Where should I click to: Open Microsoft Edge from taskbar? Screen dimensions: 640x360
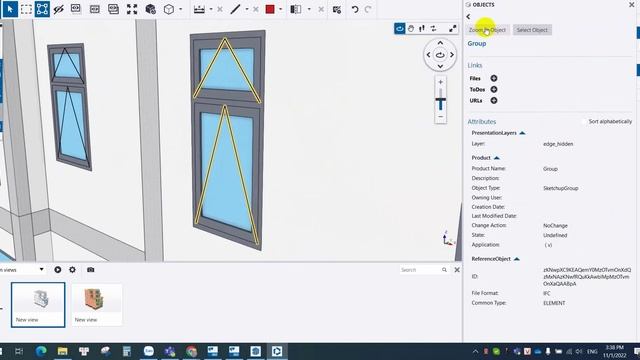(x=41, y=351)
